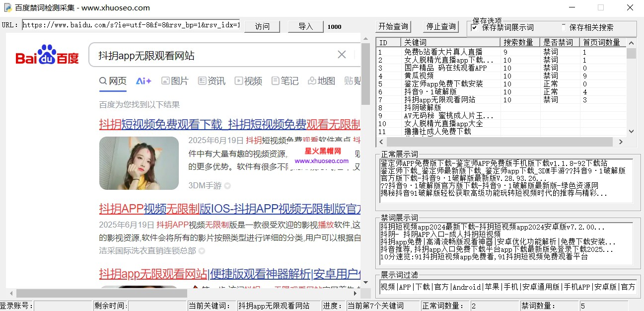Focus the URL input field

tap(131, 25)
